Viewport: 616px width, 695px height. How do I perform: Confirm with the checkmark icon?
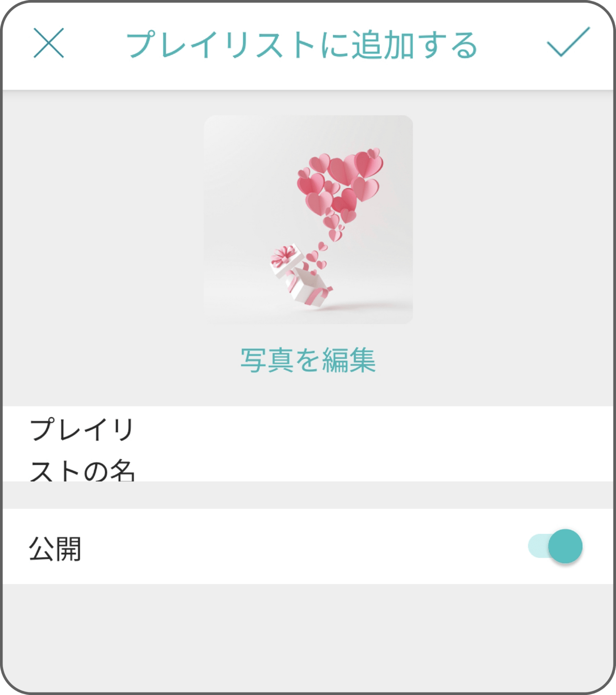tap(568, 42)
